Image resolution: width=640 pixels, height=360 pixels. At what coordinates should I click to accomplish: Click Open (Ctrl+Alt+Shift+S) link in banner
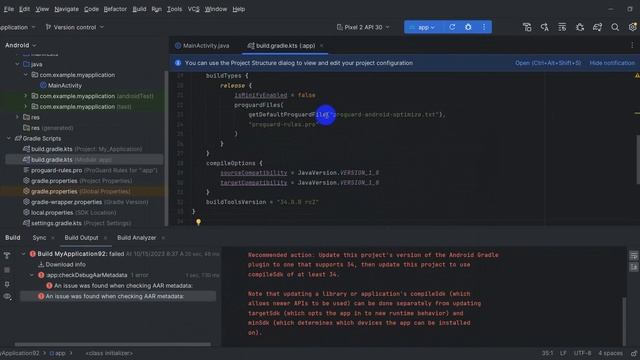[x=548, y=63]
